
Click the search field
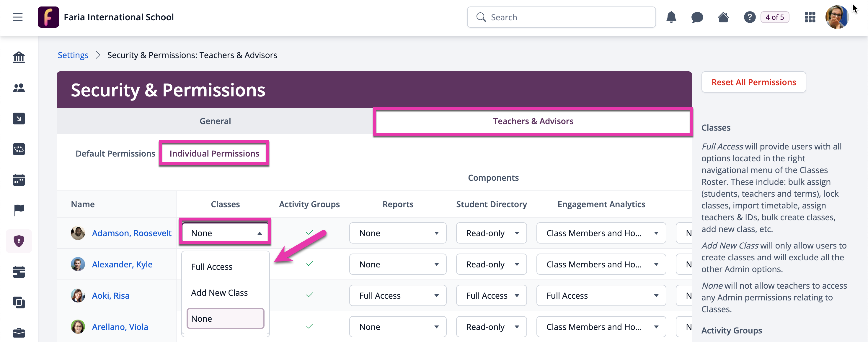pyautogui.click(x=561, y=17)
